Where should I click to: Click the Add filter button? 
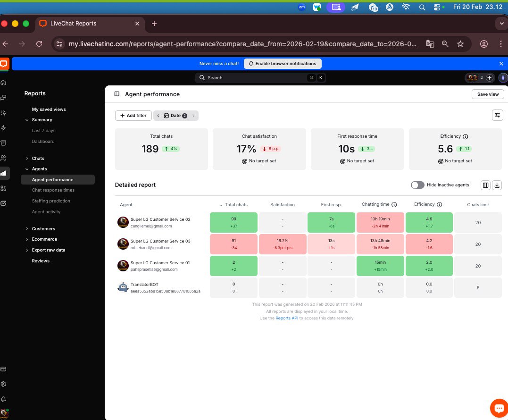pyautogui.click(x=133, y=116)
